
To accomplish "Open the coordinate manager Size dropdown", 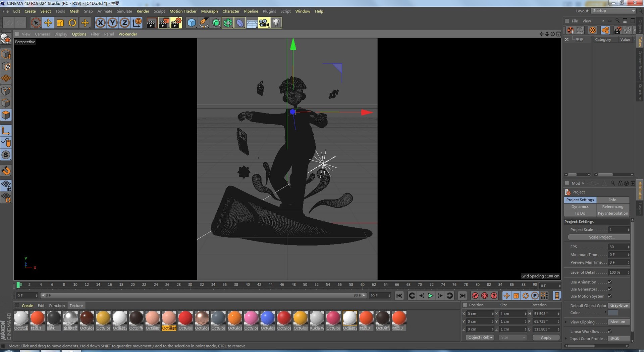I will (513, 338).
